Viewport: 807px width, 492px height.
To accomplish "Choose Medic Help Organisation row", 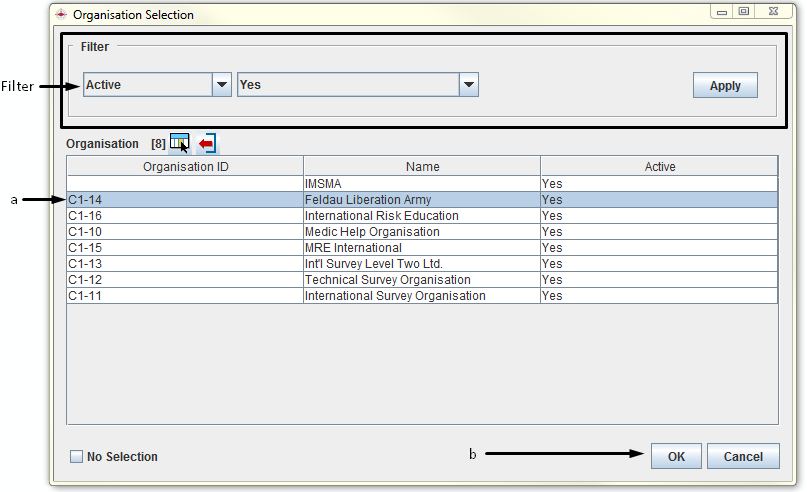I will (371, 232).
